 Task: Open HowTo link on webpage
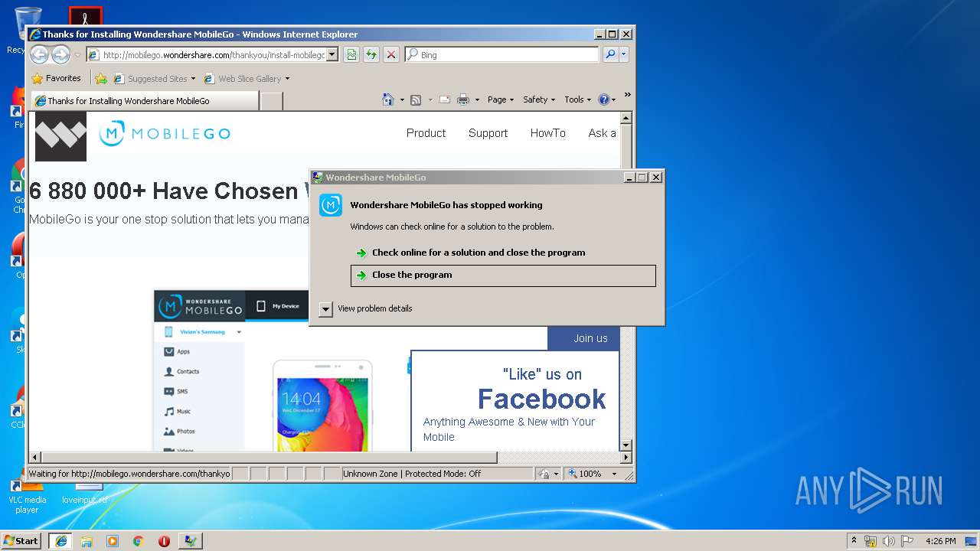coord(547,133)
